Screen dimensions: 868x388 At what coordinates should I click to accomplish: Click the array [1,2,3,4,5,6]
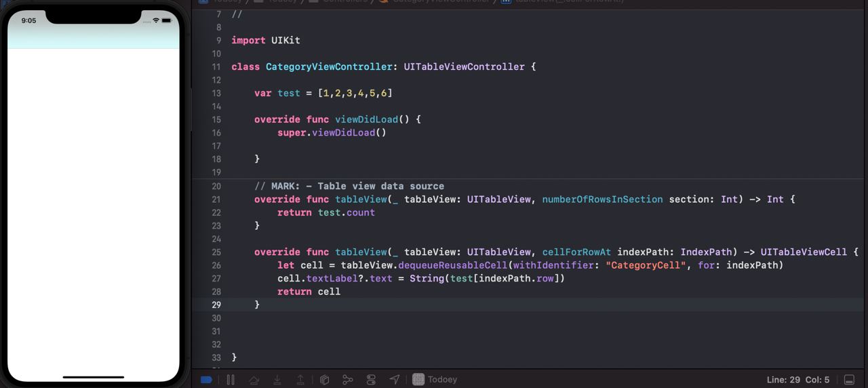click(355, 93)
